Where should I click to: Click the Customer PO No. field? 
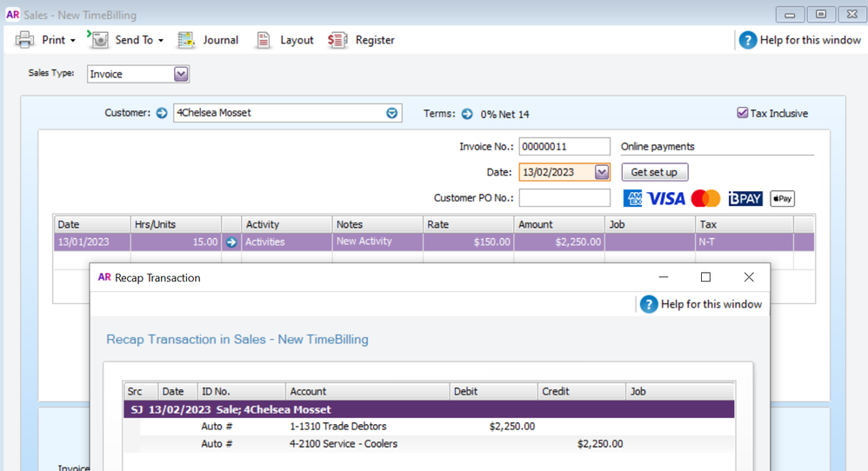point(564,198)
